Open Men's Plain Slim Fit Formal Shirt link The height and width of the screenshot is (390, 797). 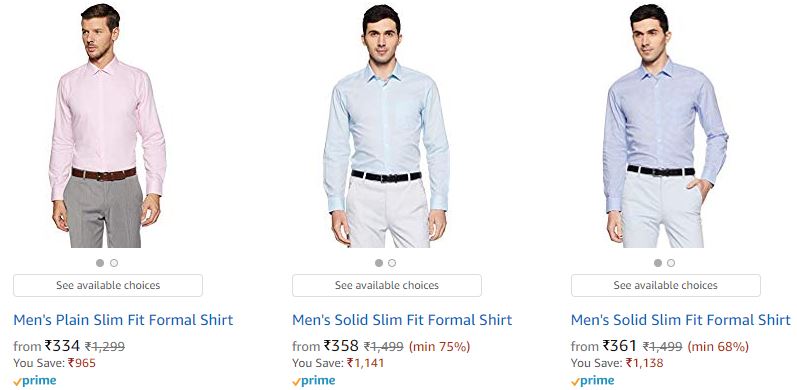pos(123,320)
